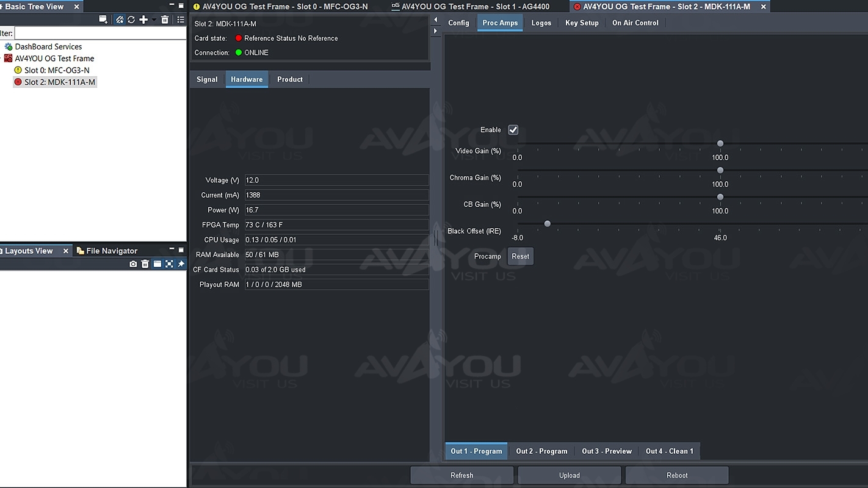Image resolution: width=868 pixels, height=488 pixels.
Task: Click the tree filter text field
Action: [x=100, y=34]
